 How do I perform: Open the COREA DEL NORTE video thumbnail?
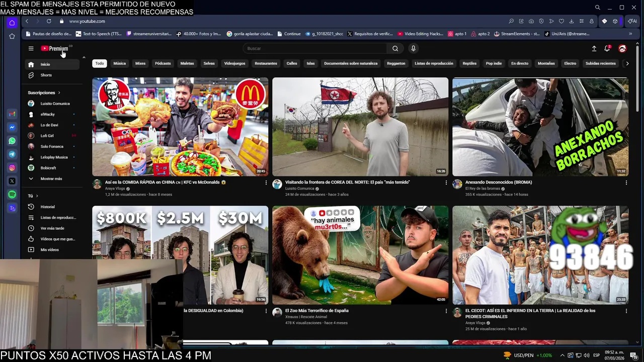(360, 127)
